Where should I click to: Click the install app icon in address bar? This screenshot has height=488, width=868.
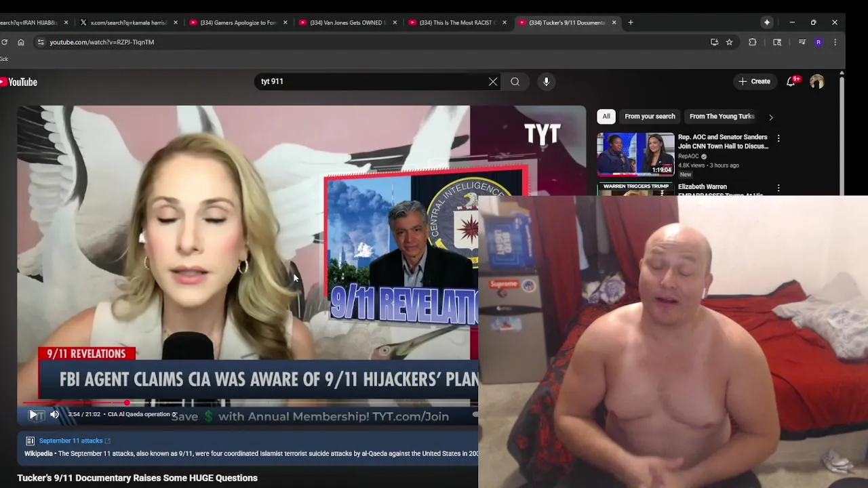[714, 42]
